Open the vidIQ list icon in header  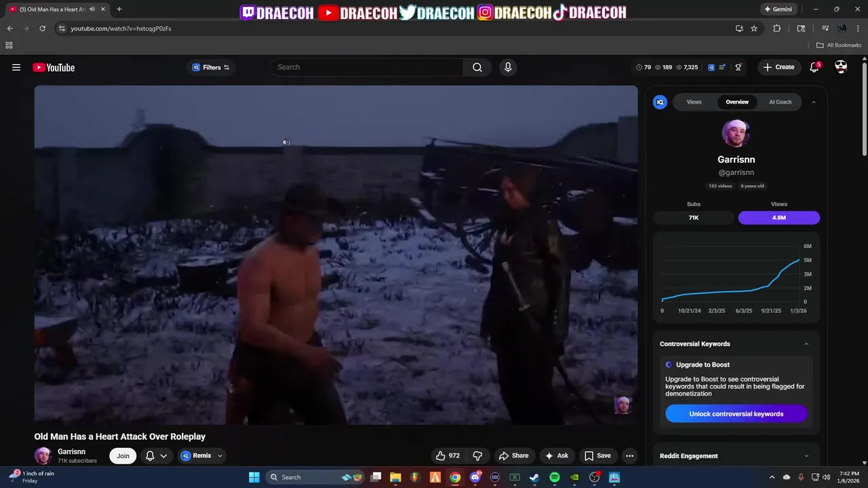(723, 67)
